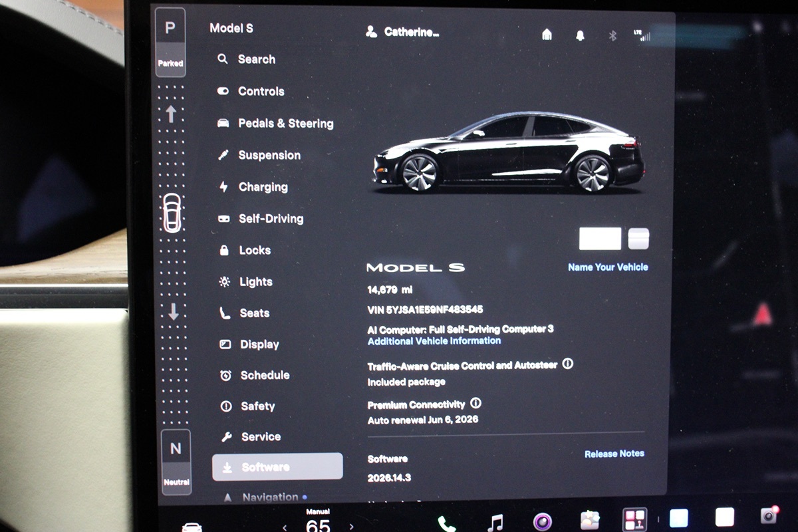Open the weather photo app icon
This screenshot has width=798, height=532.
tap(590, 520)
